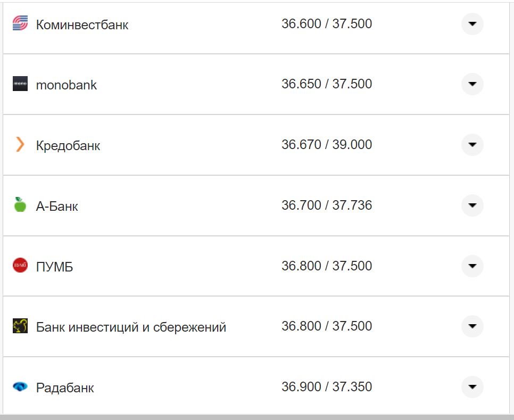Expand details for А-Банк
514x420 pixels.
click(x=472, y=205)
